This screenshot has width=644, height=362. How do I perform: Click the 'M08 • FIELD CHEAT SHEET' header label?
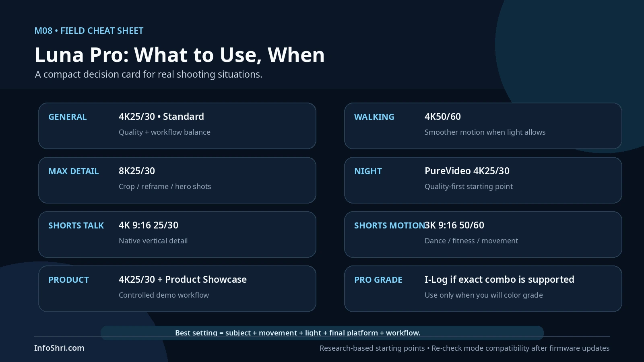(89, 31)
